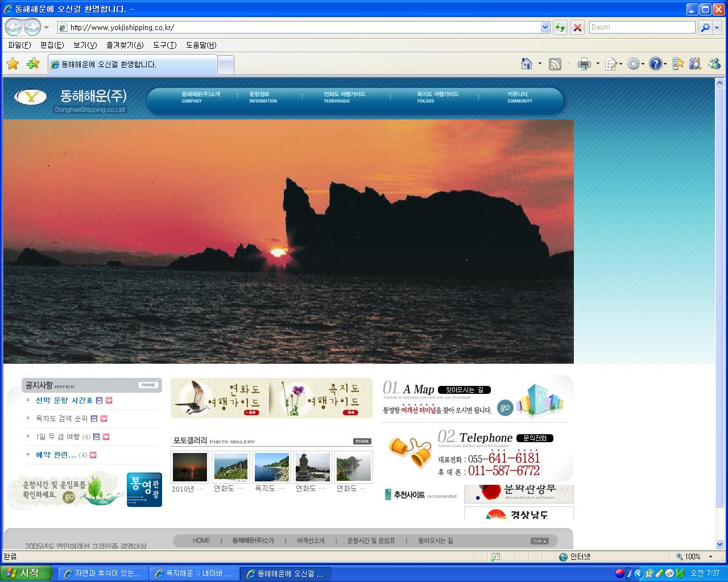Open the 선박 운항 시간표 notice link
728x582 pixels.
(x=64, y=401)
